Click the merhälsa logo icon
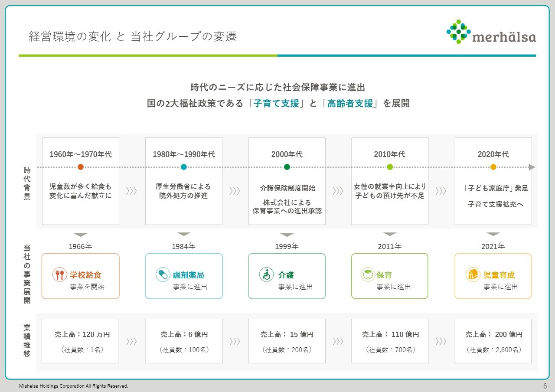 coord(458,32)
